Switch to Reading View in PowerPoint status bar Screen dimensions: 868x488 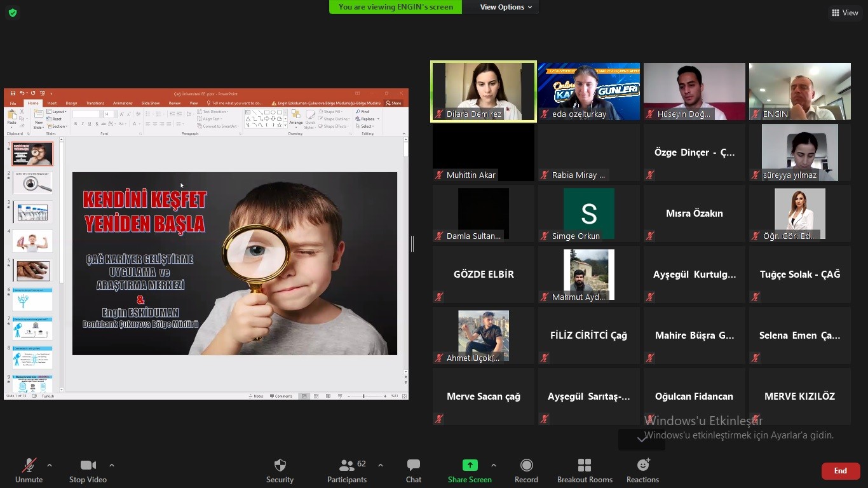coord(328,396)
